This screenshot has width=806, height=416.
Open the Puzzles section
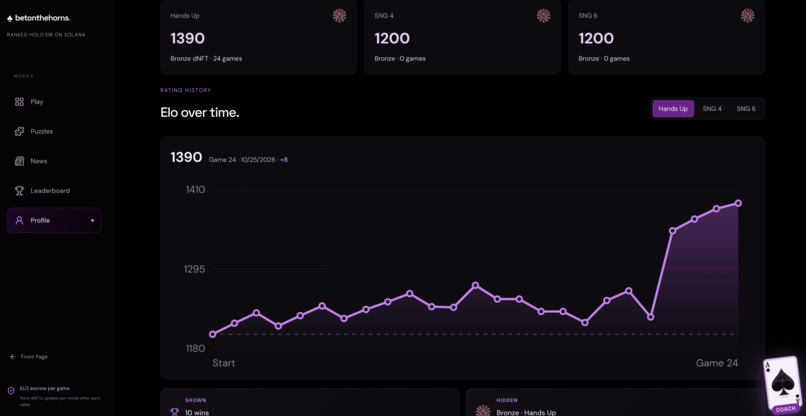[54, 132]
